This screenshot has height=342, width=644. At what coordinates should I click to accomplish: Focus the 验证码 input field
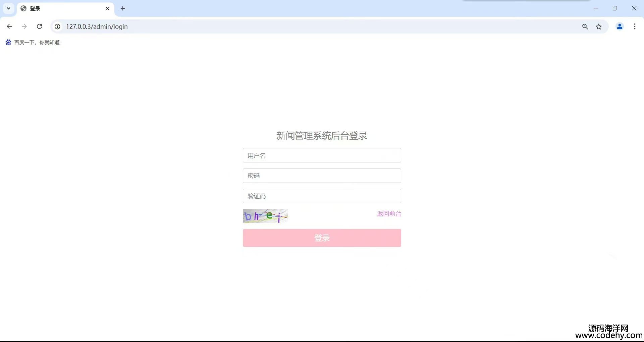[322, 196]
